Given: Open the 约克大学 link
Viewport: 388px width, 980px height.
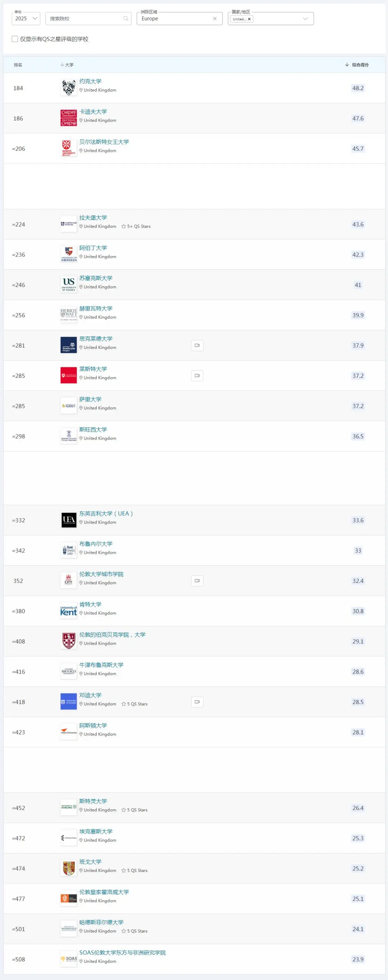Looking at the screenshot, I should (90, 82).
